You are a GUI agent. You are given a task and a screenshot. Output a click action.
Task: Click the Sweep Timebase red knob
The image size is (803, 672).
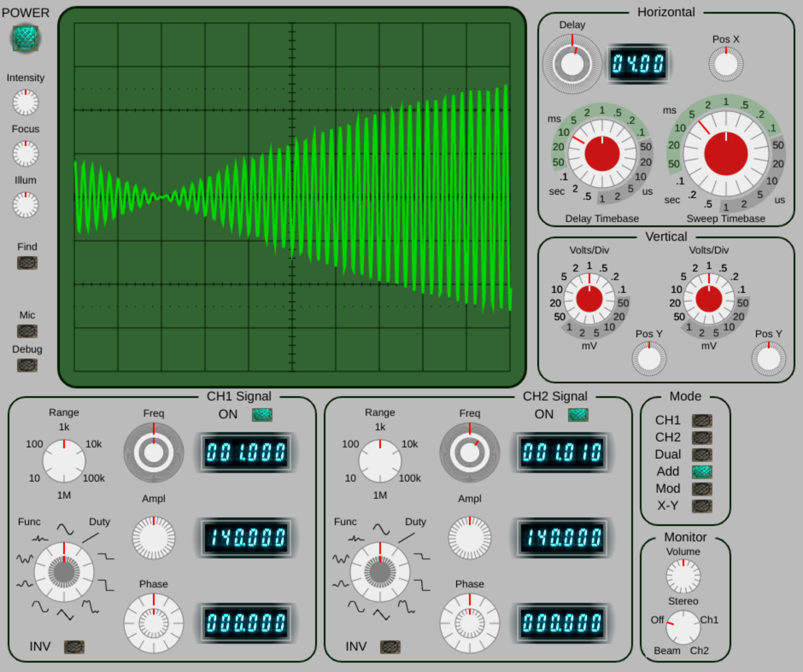coord(726,154)
